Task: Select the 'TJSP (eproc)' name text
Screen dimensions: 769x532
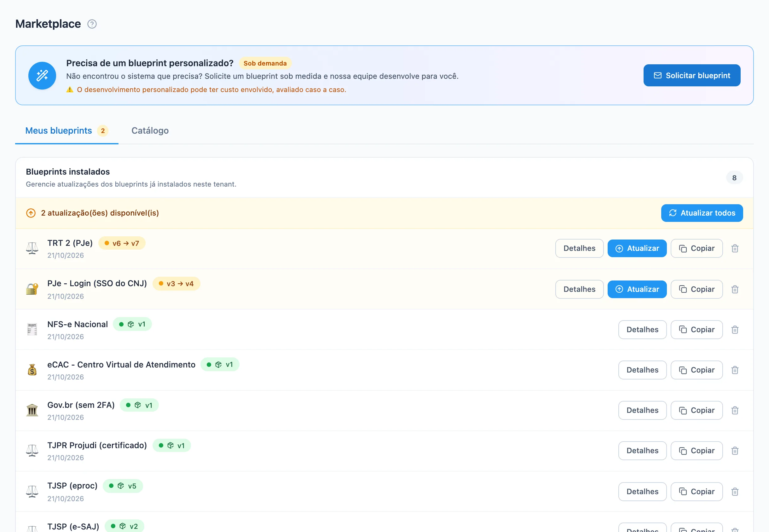Action: pyautogui.click(x=72, y=485)
